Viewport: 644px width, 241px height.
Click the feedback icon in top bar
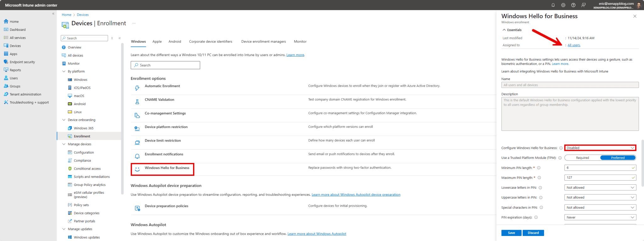(x=583, y=5)
